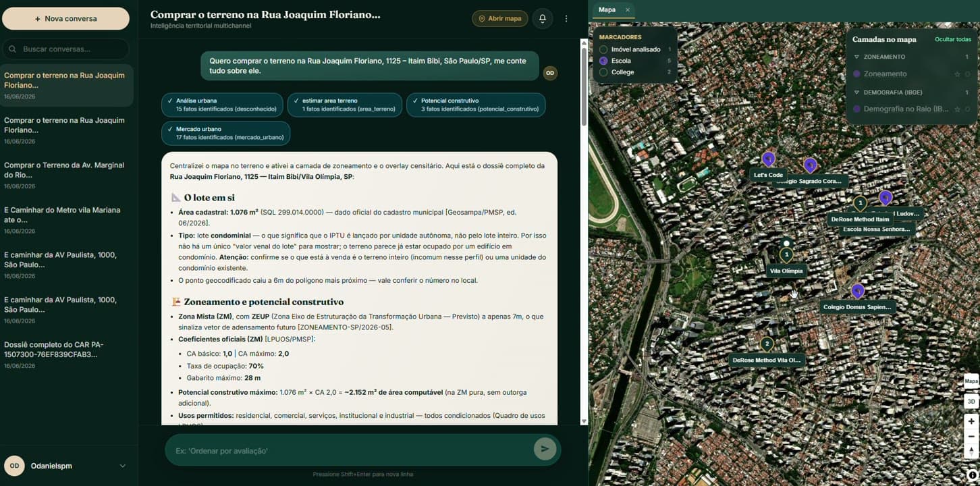Click the Zoneamento layer purple color swatch
Image resolution: width=980 pixels, height=486 pixels.
(857, 74)
